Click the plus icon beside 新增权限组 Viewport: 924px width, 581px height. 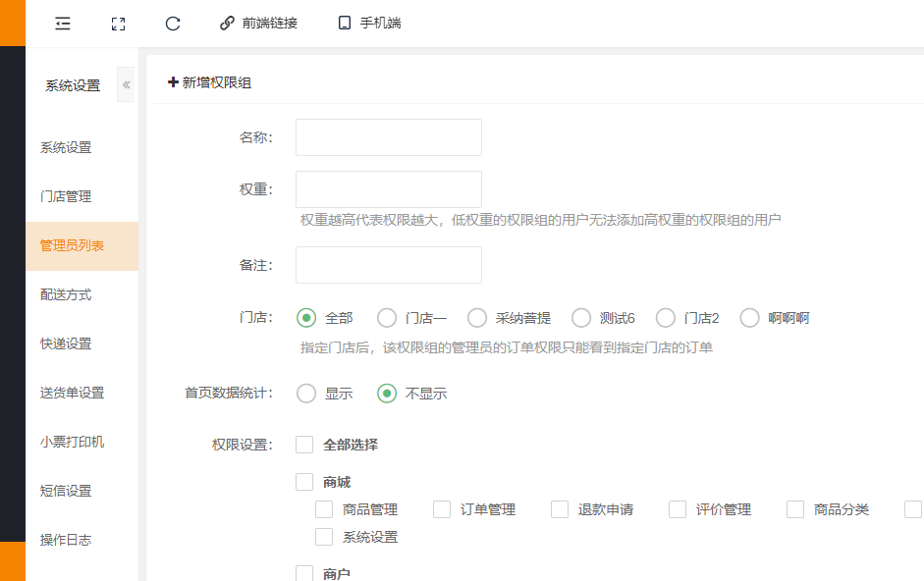(x=173, y=82)
